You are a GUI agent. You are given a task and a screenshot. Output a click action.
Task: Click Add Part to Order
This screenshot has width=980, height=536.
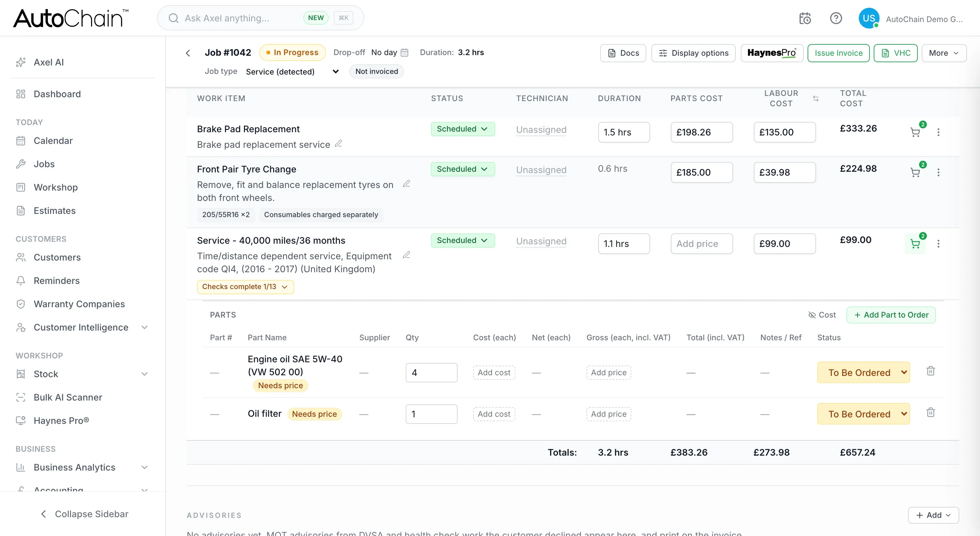pyautogui.click(x=891, y=315)
